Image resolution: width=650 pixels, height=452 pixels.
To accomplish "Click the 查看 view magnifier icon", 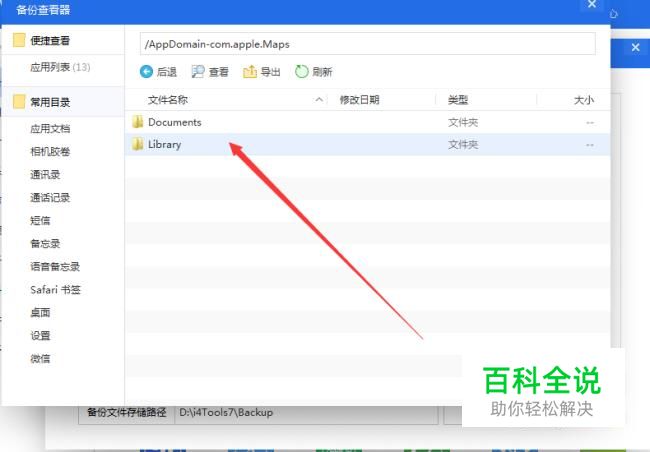I will coord(198,71).
